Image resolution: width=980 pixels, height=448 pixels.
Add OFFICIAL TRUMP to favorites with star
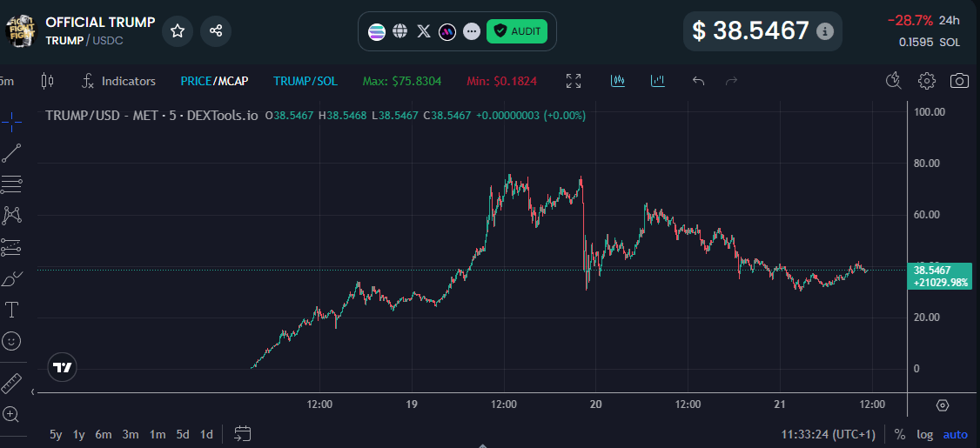click(178, 31)
